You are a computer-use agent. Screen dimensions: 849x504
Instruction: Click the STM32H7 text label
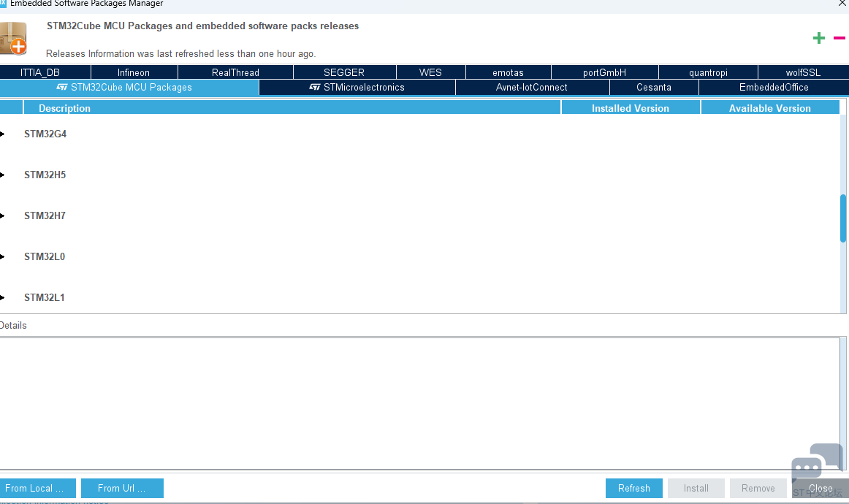pos(45,216)
